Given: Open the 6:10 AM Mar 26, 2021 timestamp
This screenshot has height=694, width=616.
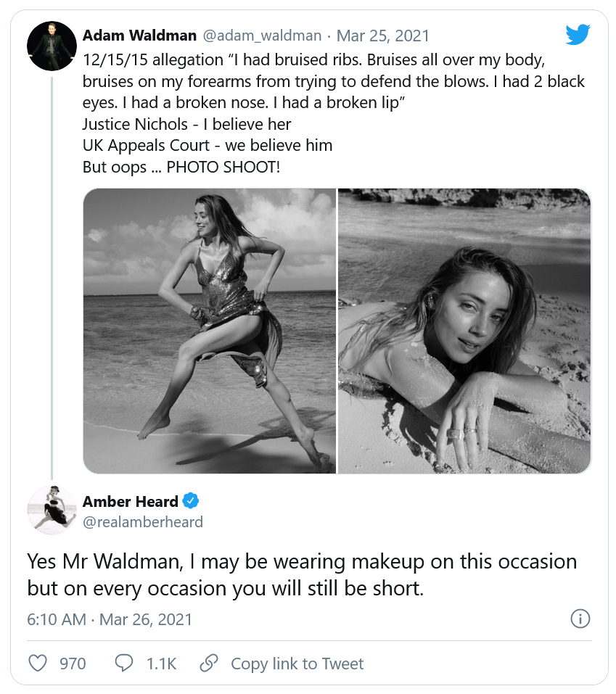Looking at the screenshot, I should click(x=110, y=619).
